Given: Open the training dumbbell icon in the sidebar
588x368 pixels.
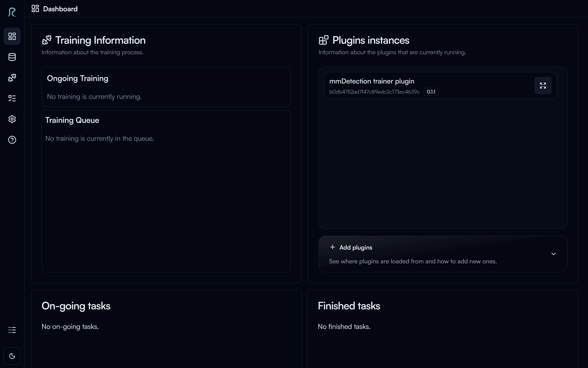Looking at the screenshot, I should [12, 78].
